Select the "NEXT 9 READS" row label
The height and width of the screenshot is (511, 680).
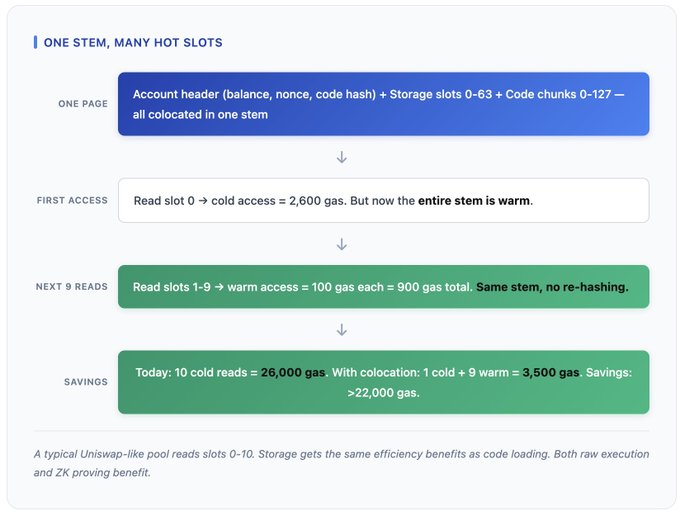pos(71,287)
